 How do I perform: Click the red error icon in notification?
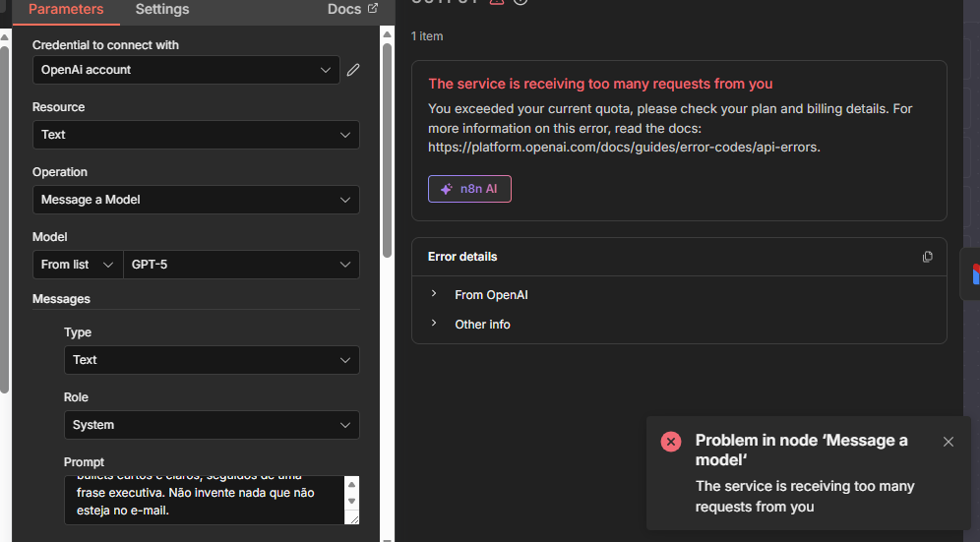671,442
